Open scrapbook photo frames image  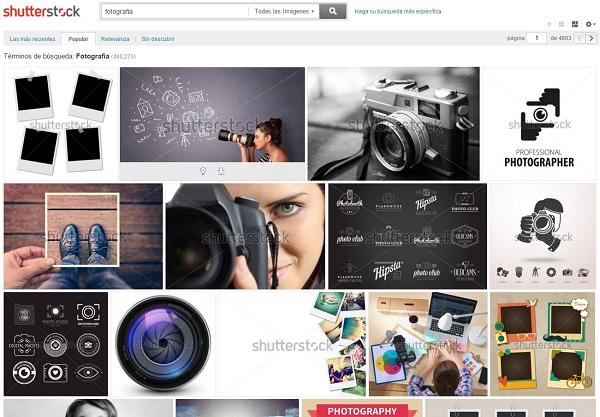click(x=543, y=344)
